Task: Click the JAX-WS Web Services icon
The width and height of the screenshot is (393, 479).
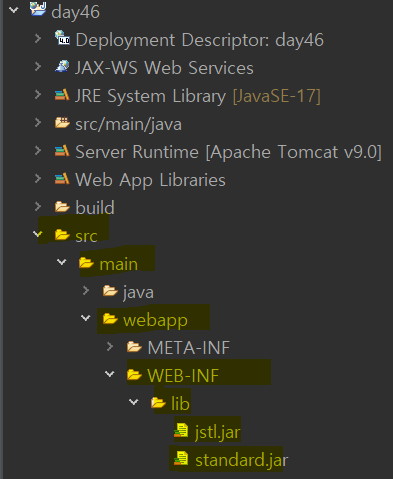Action: tap(62, 66)
